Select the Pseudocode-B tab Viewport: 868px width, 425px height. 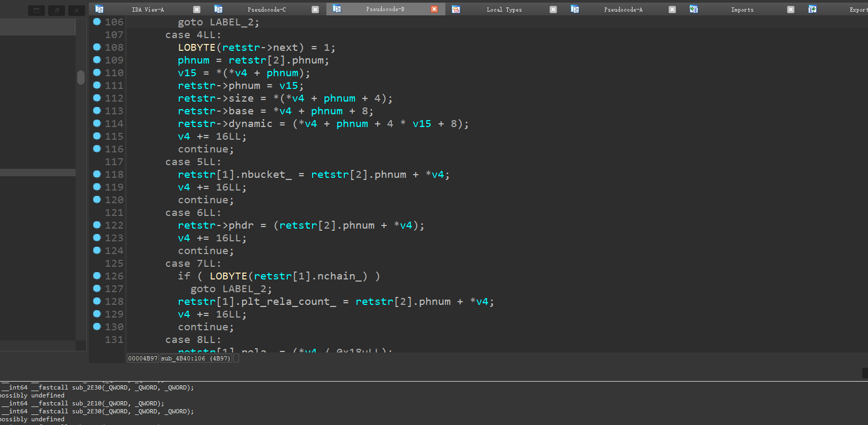point(385,10)
